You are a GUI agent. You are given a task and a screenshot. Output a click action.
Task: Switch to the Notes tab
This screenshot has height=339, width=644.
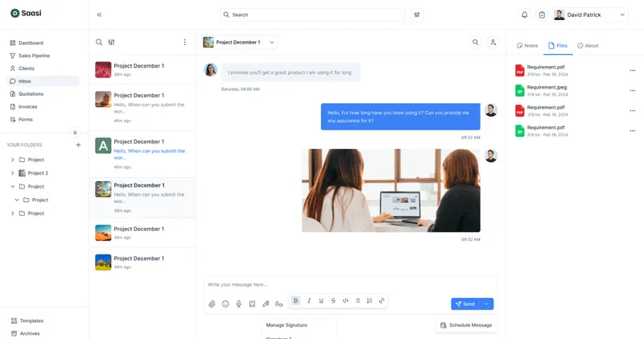(527, 46)
